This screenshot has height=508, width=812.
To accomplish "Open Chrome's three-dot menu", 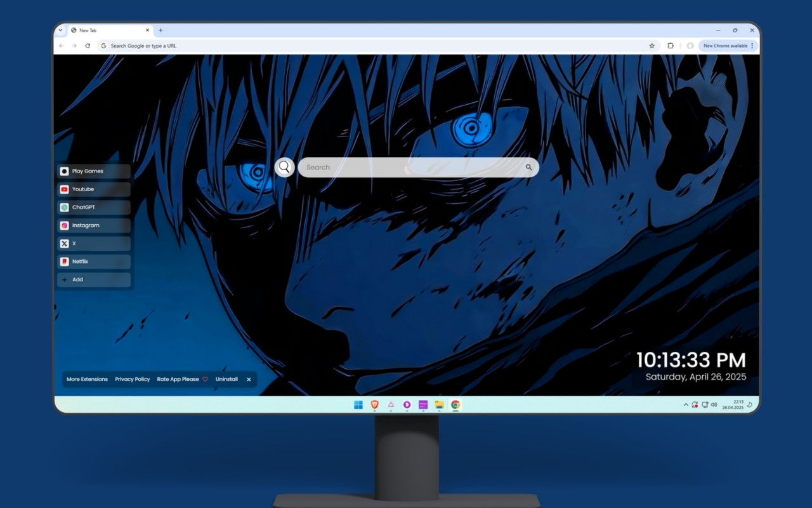I will point(752,46).
